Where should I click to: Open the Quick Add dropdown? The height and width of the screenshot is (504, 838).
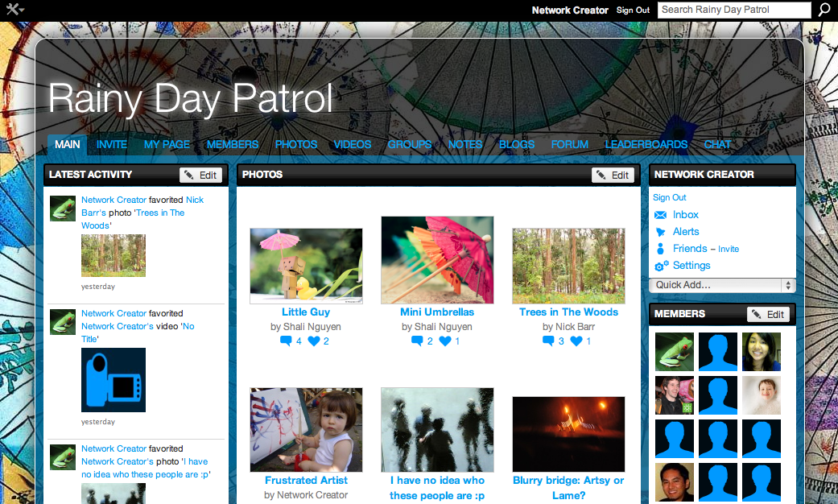click(x=722, y=285)
